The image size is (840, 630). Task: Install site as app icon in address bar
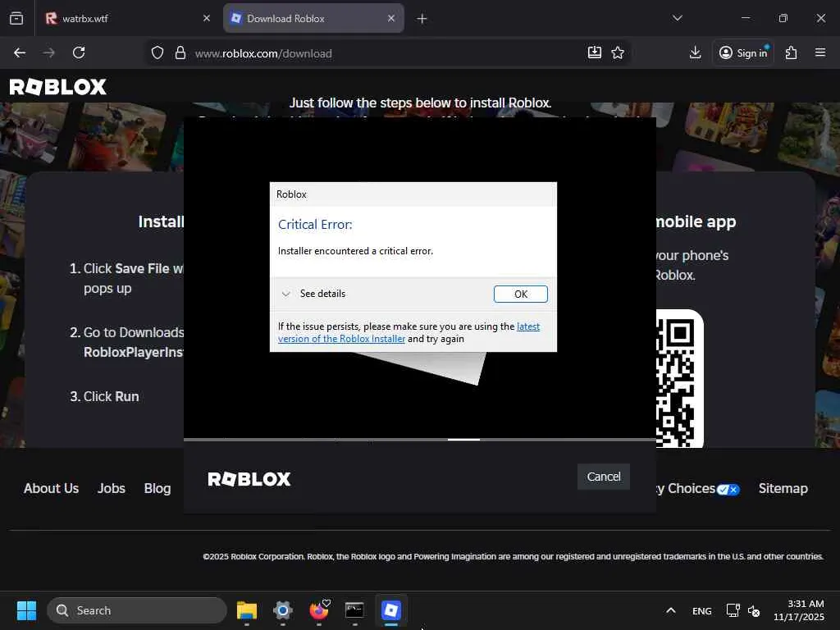click(594, 52)
